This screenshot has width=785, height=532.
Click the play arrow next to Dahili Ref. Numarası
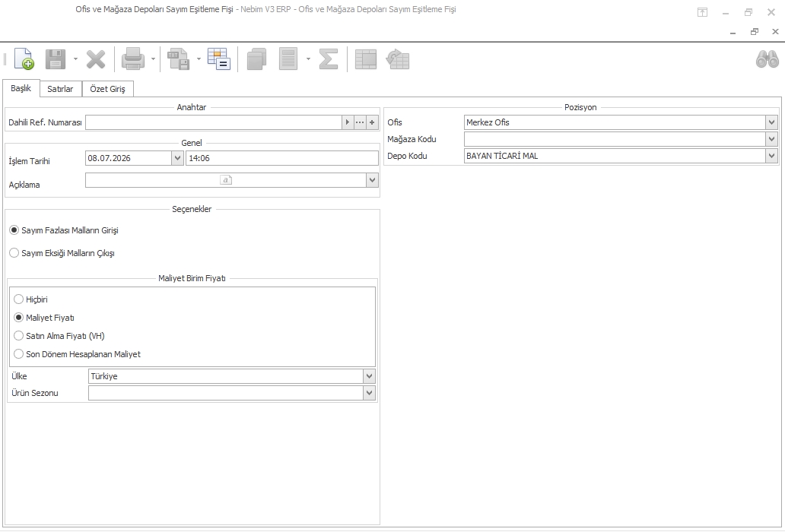(348, 122)
